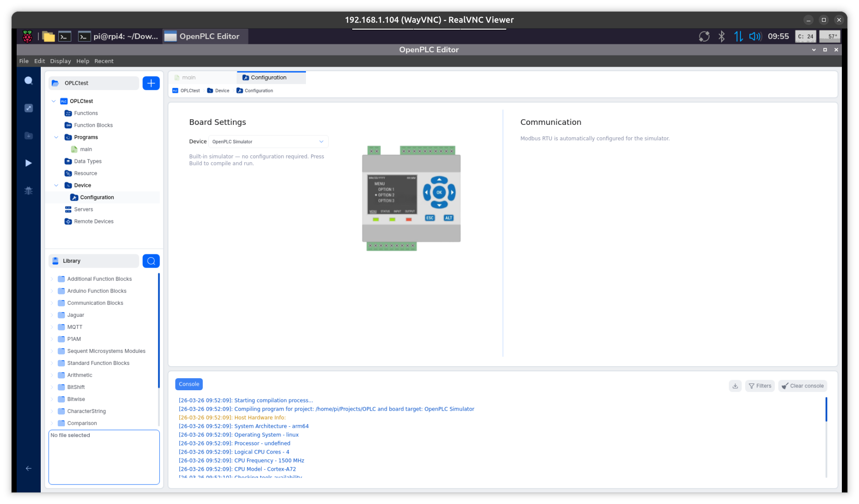Open console Filters button

pos(759,386)
